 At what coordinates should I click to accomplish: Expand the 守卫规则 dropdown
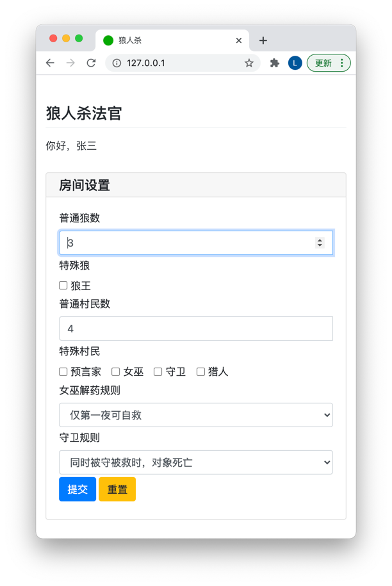(x=196, y=462)
